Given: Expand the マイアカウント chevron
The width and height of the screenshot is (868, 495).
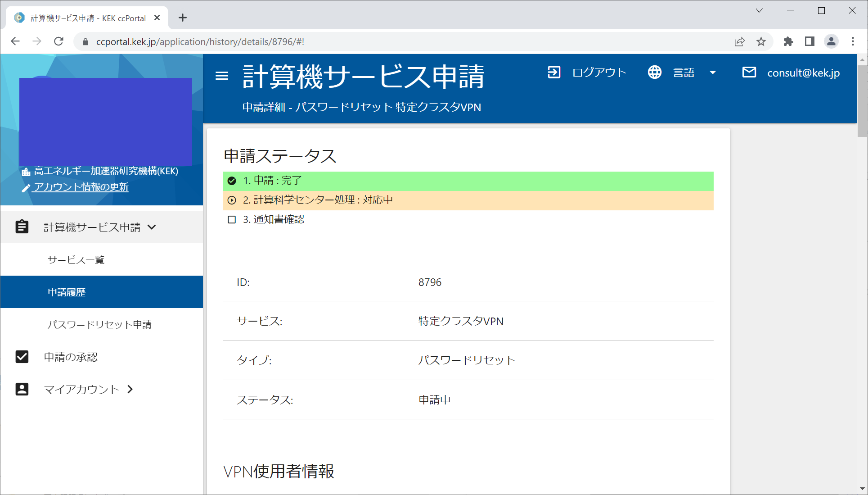Looking at the screenshot, I should pos(130,389).
